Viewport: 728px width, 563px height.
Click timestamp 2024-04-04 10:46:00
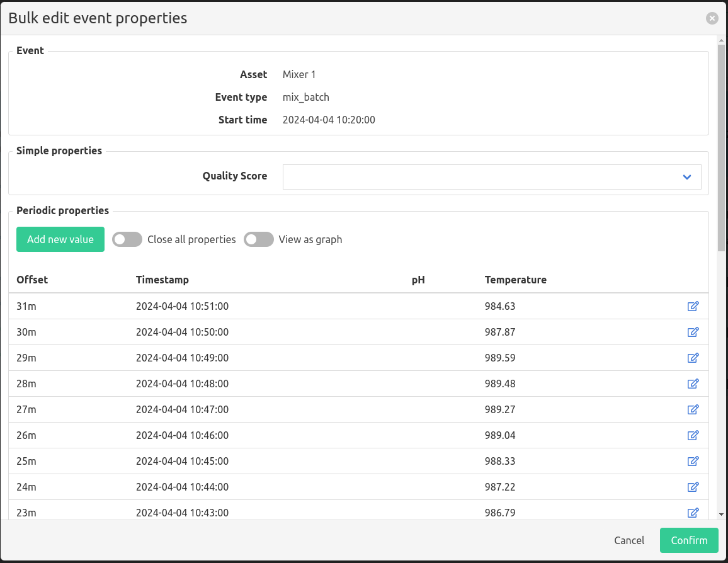[182, 435]
